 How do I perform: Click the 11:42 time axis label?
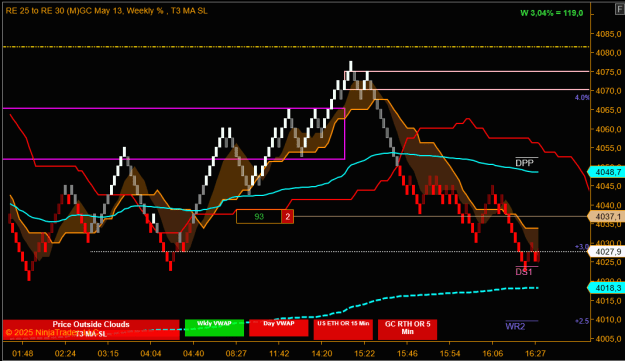(279, 353)
